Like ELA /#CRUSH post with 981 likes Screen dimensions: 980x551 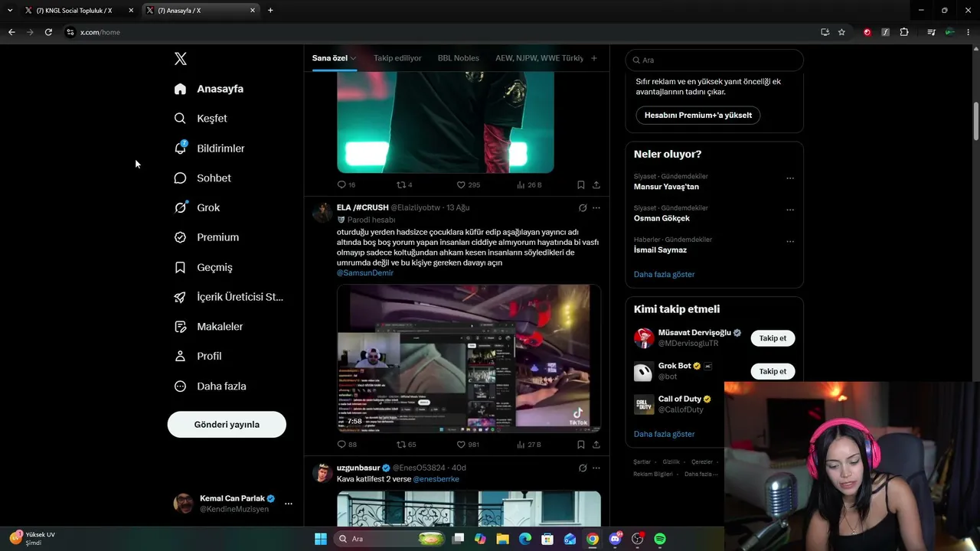468,445
